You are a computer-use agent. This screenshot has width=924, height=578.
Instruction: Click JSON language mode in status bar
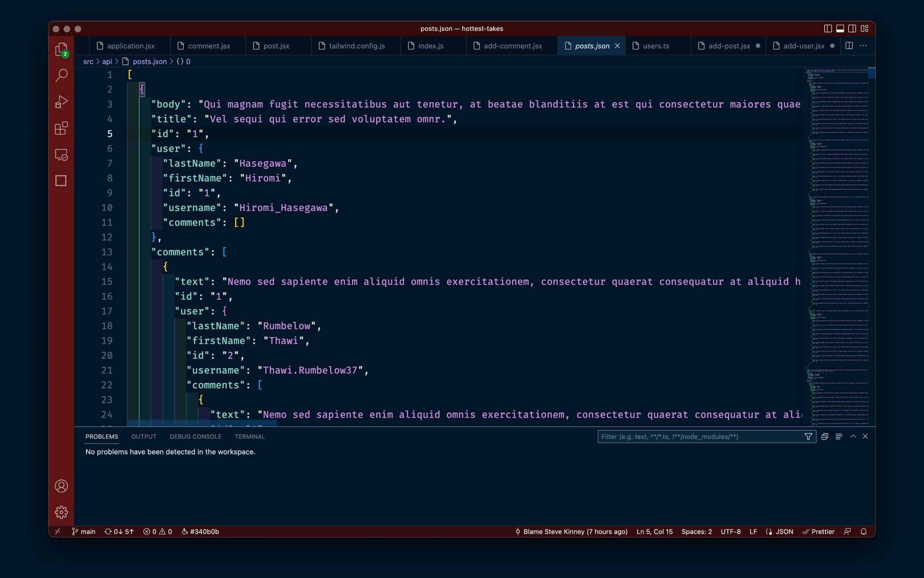coord(784,531)
